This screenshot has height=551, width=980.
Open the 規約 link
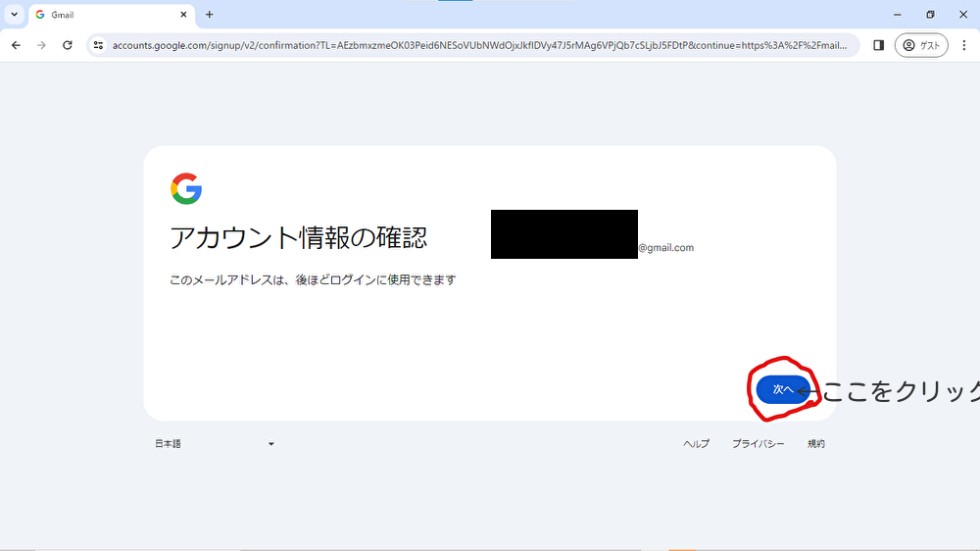point(815,443)
